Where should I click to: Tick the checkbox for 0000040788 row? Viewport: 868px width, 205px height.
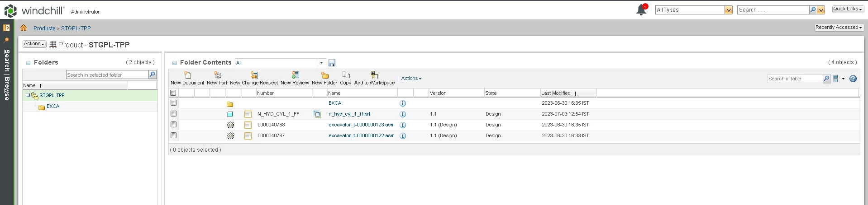(x=173, y=125)
